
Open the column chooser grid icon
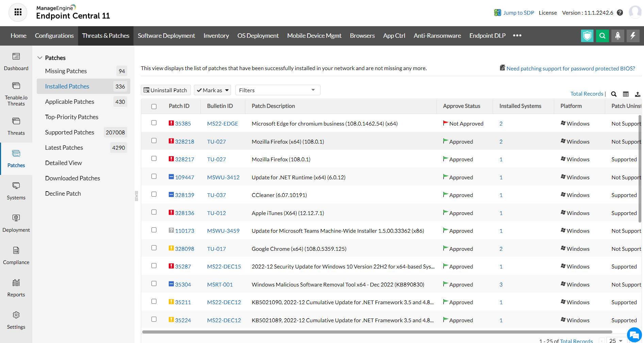(626, 94)
